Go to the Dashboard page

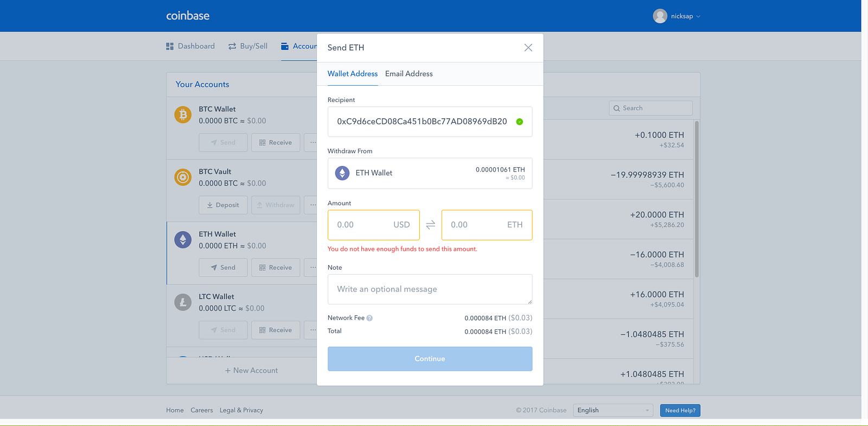click(190, 46)
